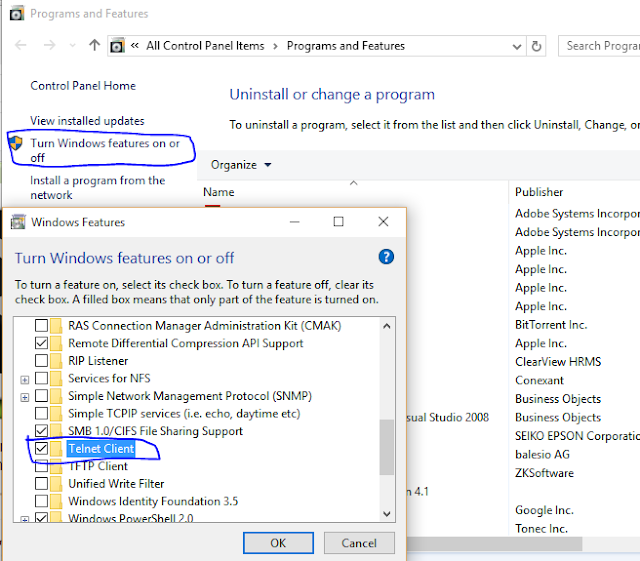The image size is (640, 561).
Task: Open recent locations dropdown arrow
Action: (x=73, y=46)
